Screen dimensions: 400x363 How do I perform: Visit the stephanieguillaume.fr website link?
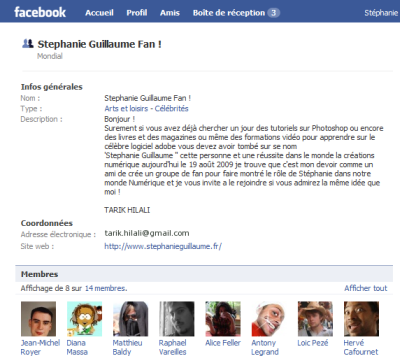[x=163, y=246]
